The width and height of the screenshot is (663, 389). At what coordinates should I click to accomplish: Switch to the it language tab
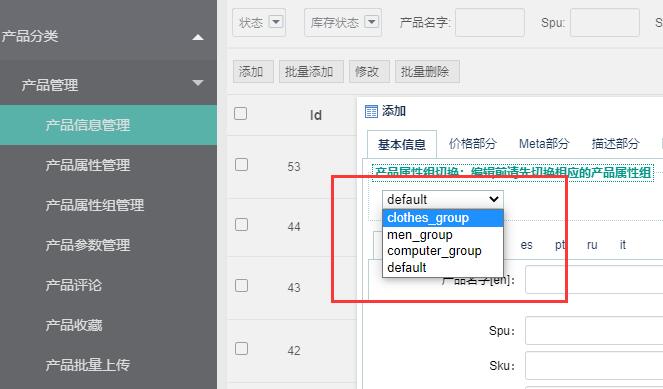pos(622,245)
